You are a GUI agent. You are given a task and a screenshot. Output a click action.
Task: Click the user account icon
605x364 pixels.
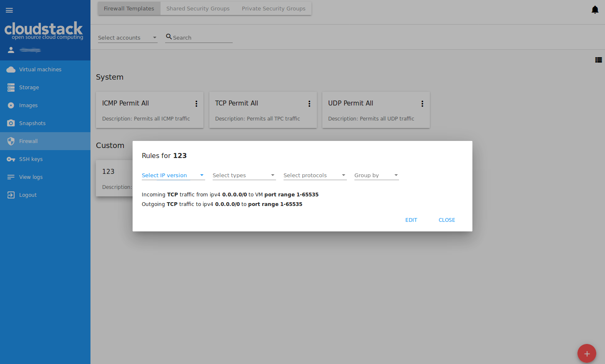pyautogui.click(x=11, y=50)
